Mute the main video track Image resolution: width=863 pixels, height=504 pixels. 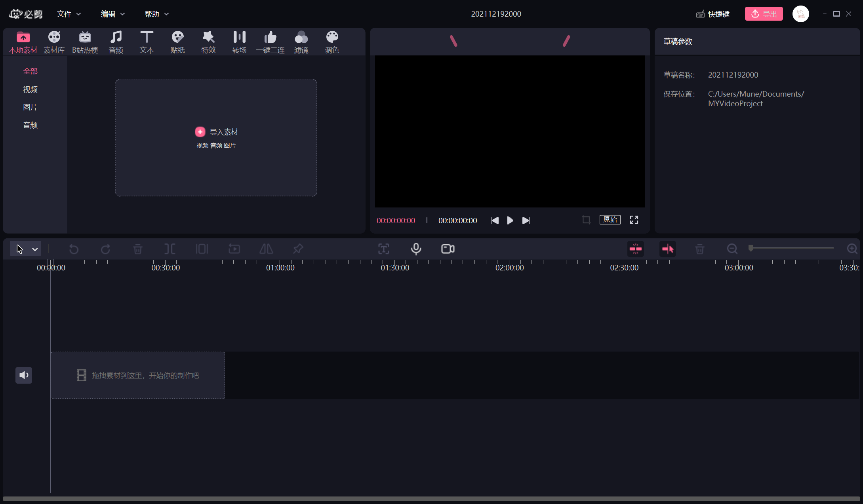coord(24,375)
